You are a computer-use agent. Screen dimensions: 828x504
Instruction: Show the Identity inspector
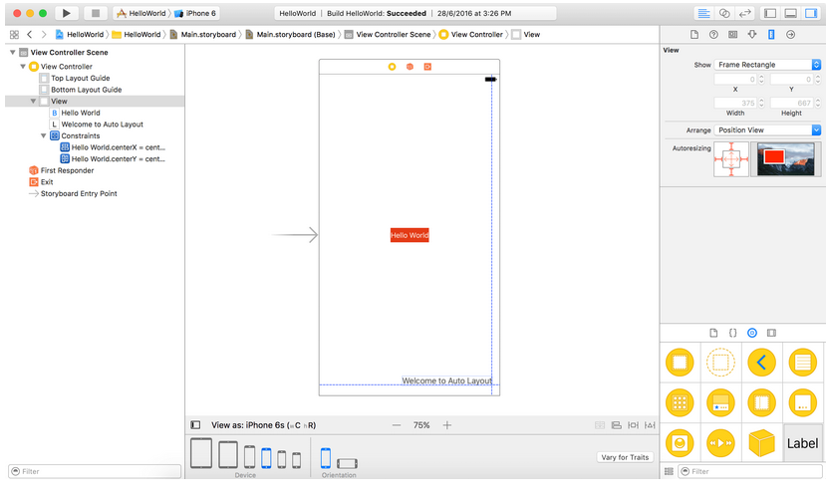click(x=733, y=34)
